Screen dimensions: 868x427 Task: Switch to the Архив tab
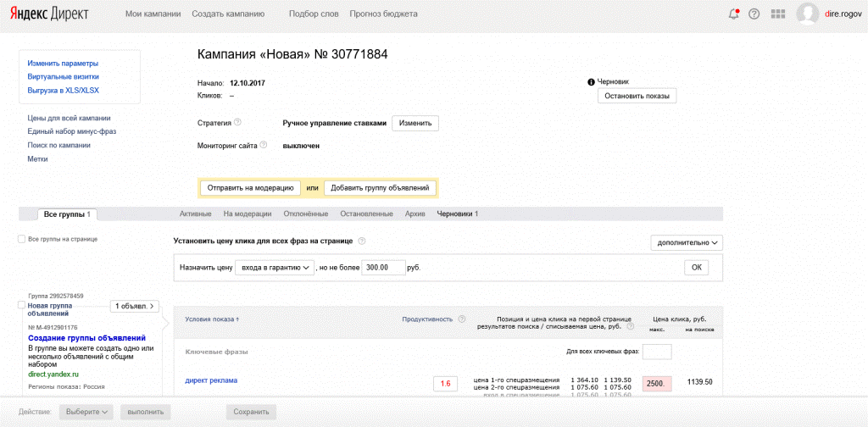415,214
